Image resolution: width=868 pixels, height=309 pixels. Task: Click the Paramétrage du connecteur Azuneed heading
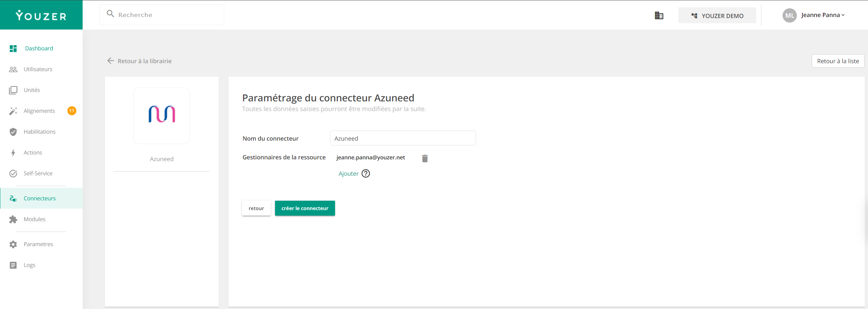click(x=328, y=98)
